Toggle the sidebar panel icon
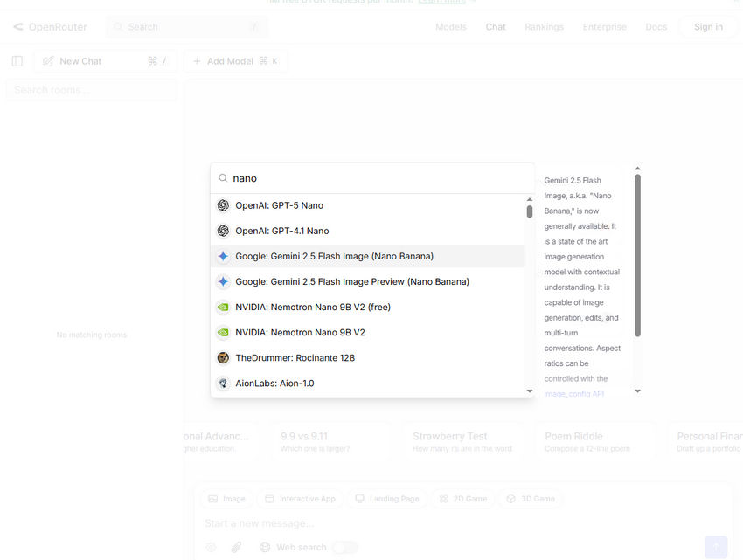 point(17,61)
